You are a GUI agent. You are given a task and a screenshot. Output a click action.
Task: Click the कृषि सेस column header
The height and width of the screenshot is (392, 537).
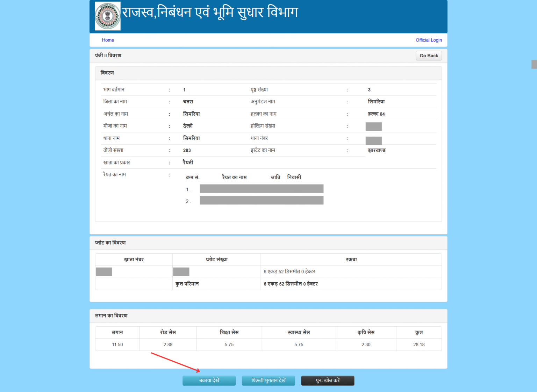[x=366, y=332]
